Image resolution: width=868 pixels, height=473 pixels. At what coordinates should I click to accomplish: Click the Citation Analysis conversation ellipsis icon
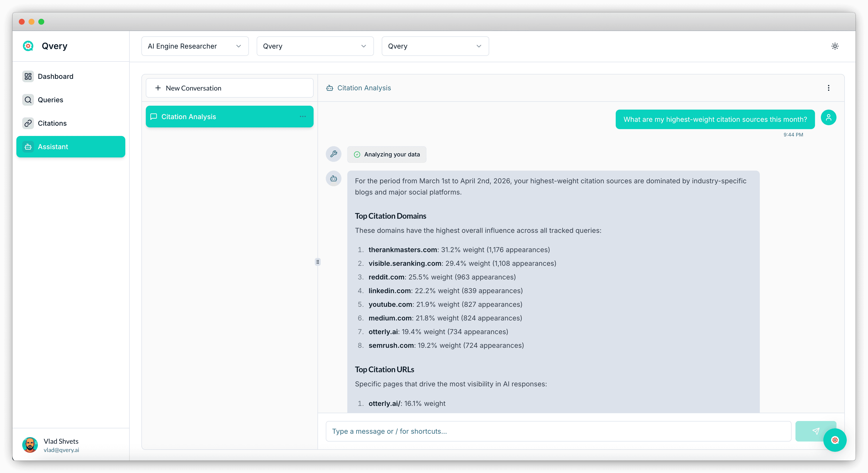pos(303,116)
